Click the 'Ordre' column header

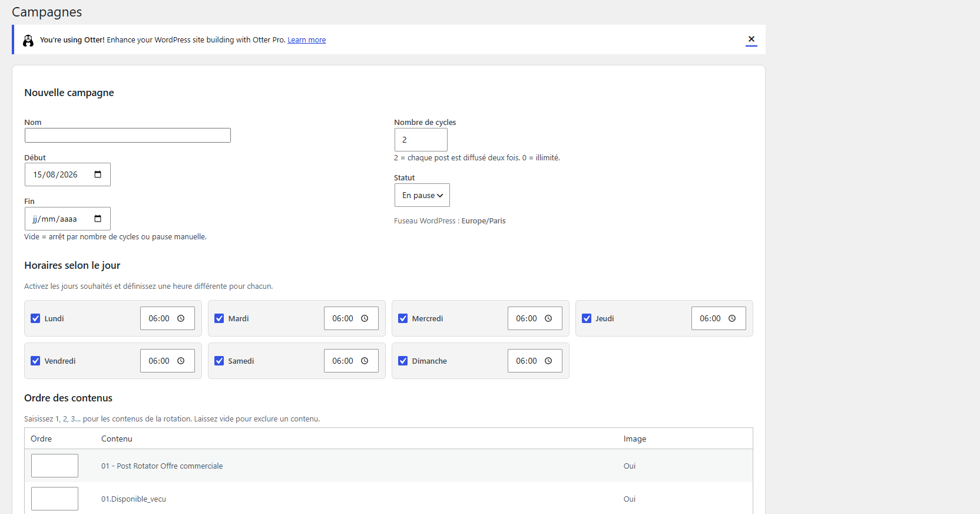(41, 439)
